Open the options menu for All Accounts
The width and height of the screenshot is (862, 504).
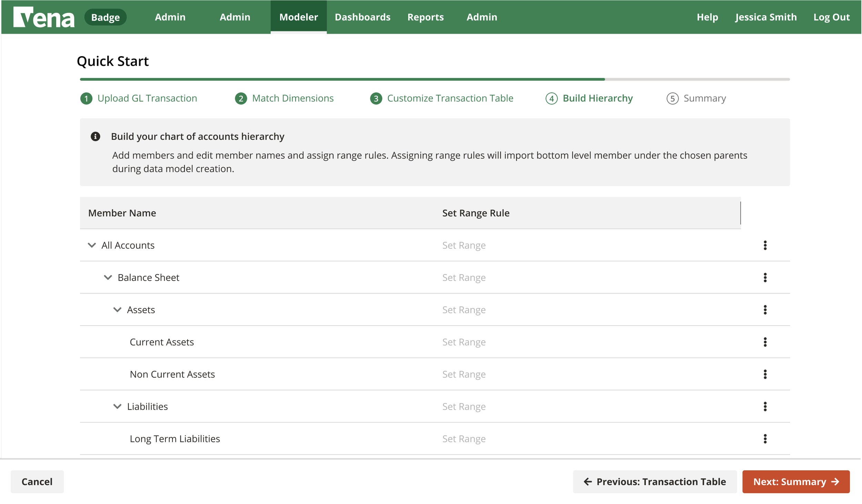click(766, 245)
